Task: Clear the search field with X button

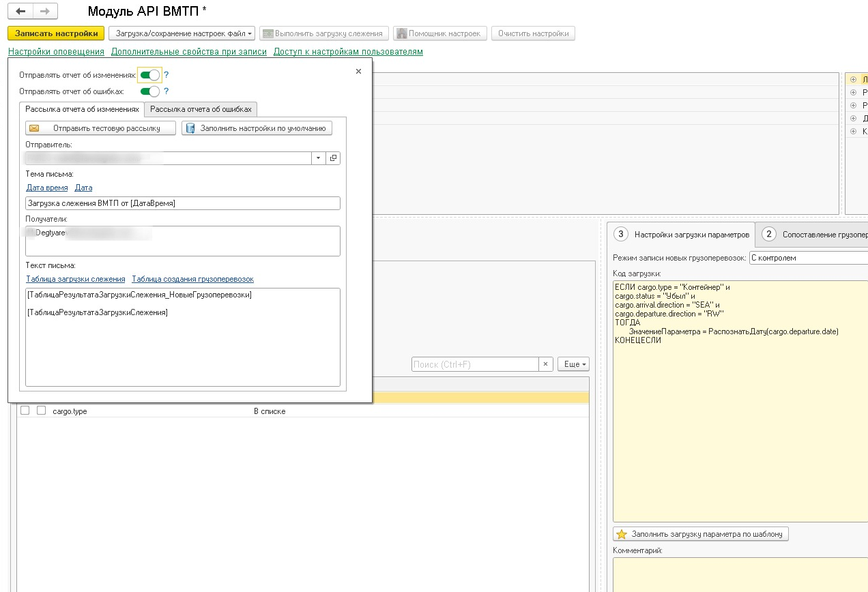Action: (x=545, y=364)
